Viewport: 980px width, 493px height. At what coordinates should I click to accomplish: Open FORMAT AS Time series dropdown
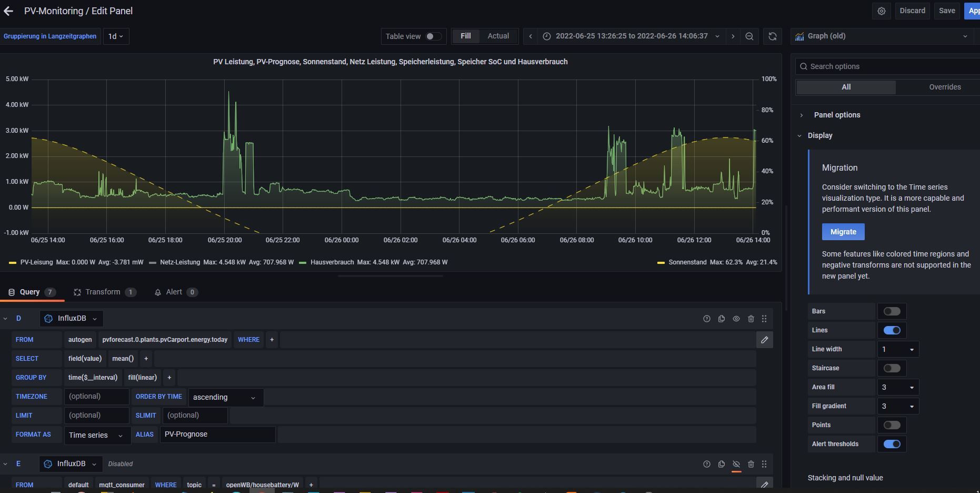[97, 435]
